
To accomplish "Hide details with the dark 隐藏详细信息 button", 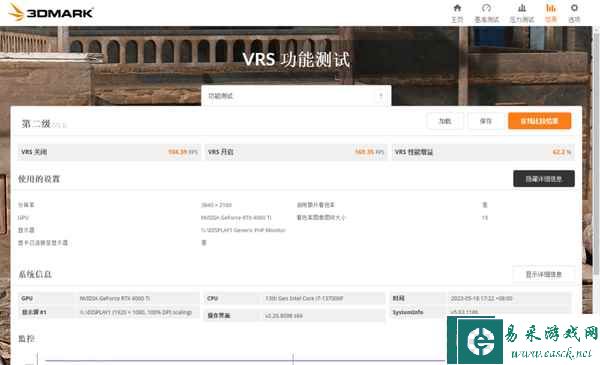I will click(544, 179).
